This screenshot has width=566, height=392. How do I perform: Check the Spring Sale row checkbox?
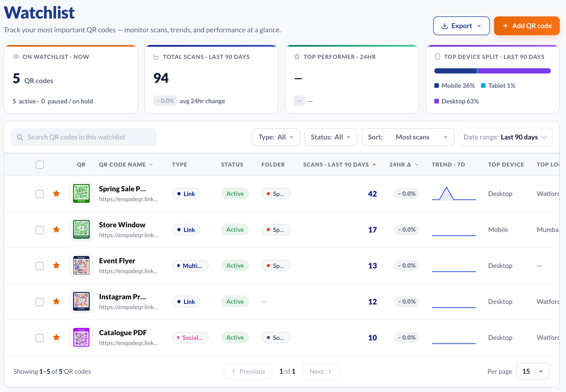coord(40,194)
